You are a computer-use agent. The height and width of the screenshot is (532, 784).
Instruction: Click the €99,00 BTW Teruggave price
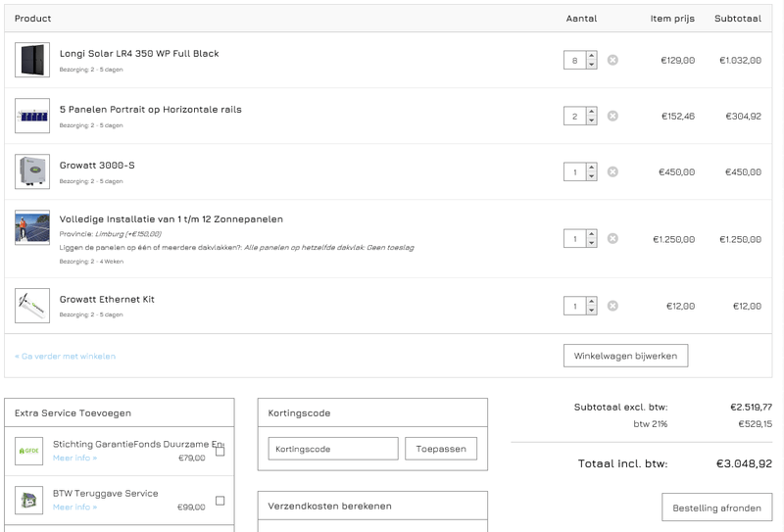[191, 507]
